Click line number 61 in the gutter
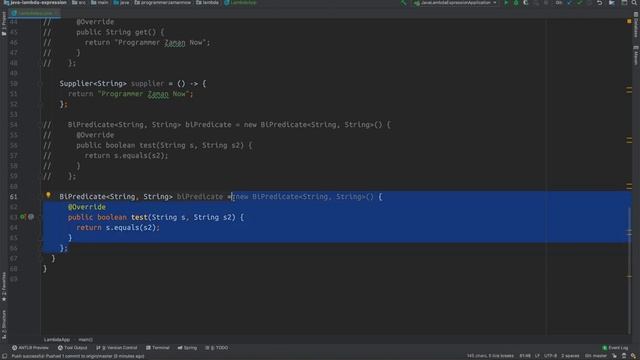The height and width of the screenshot is (360, 640). [x=13, y=197]
